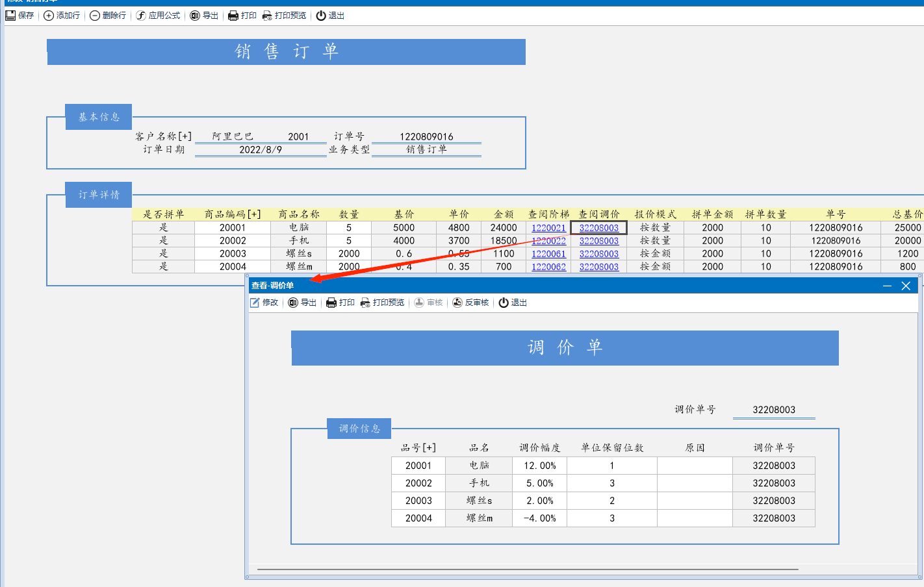Apply formula using 应用公式

(158, 16)
